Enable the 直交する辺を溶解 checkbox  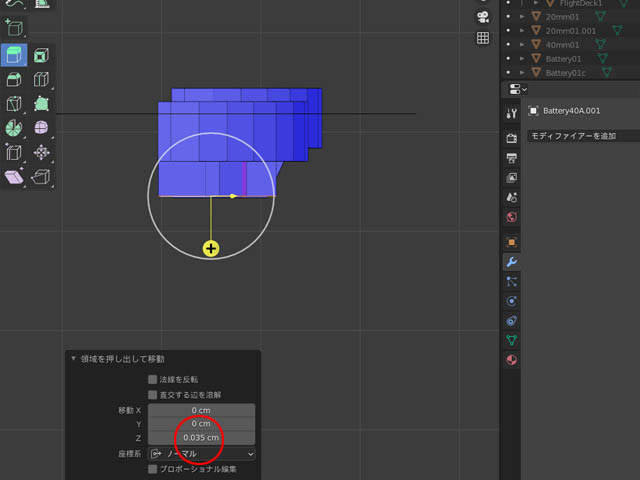[x=152, y=395]
